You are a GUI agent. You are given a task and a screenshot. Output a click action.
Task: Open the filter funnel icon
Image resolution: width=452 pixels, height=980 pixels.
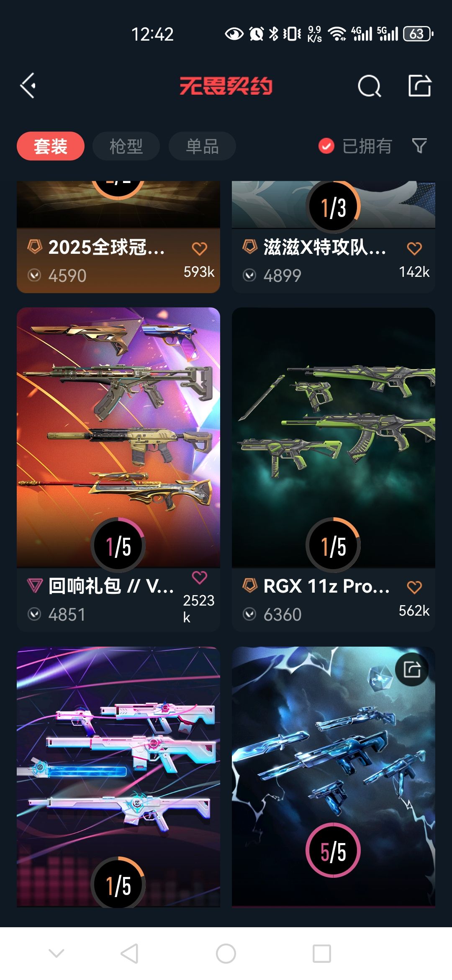(419, 146)
